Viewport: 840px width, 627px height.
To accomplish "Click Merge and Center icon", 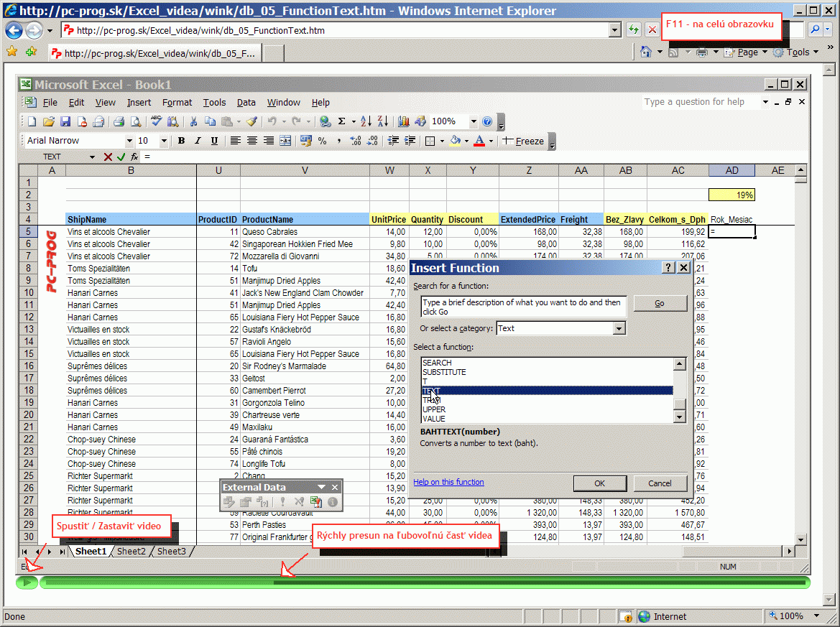I will pos(285,141).
